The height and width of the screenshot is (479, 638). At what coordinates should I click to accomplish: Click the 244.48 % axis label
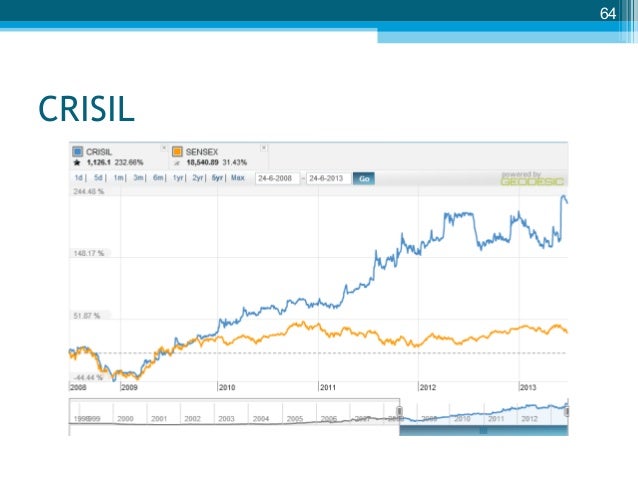pyautogui.click(x=89, y=191)
